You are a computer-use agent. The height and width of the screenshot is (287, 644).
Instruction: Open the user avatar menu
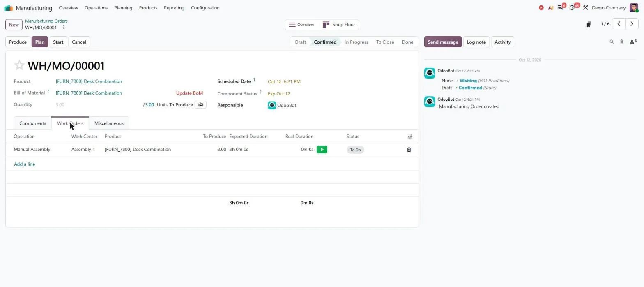click(x=634, y=8)
